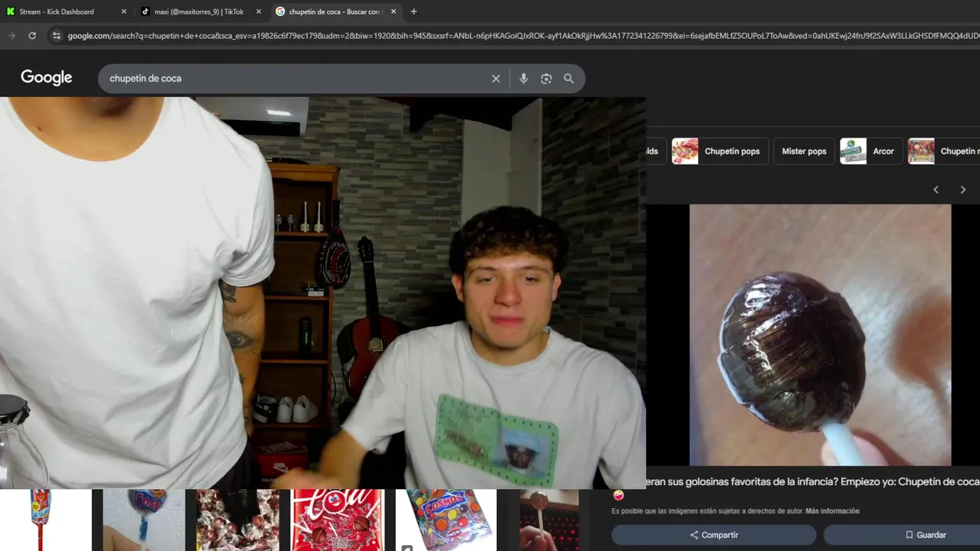Switch to the maxi TikTok tab
The height and width of the screenshot is (551, 980).
[201, 11]
